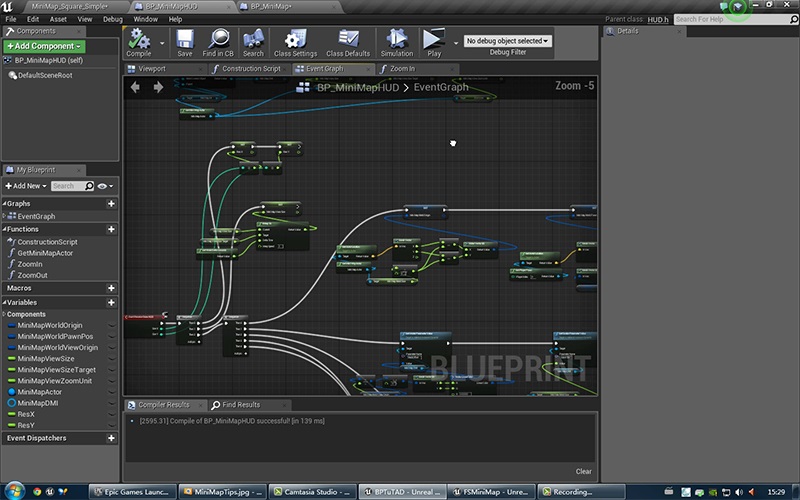Click the Search binoculars icon
Image resolution: width=800 pixels, height=500 pixels.
(x=253, y=39)
